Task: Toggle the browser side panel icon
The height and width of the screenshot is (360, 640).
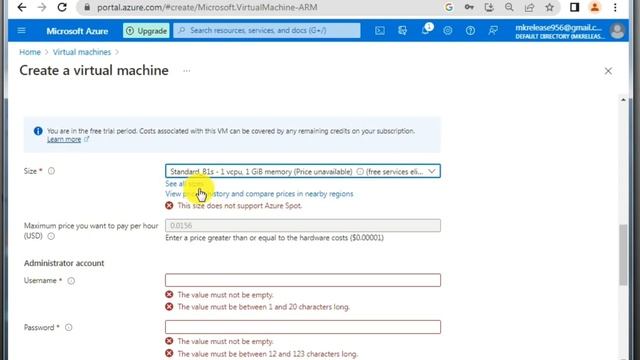Action: pos(574,7)
